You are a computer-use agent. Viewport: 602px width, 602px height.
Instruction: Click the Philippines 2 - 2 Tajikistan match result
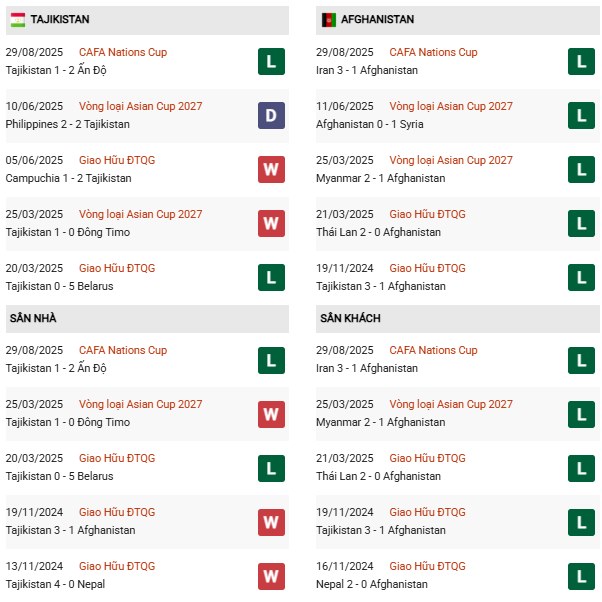(x=67, y=124)
